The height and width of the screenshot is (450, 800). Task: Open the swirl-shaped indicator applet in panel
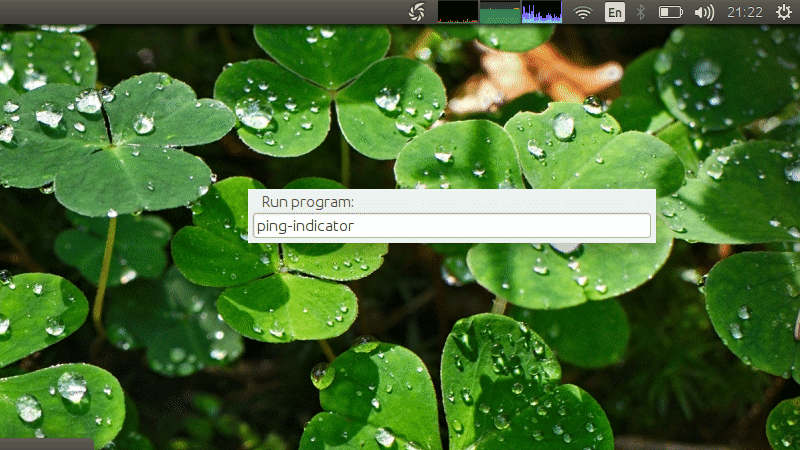click(416, 12)
